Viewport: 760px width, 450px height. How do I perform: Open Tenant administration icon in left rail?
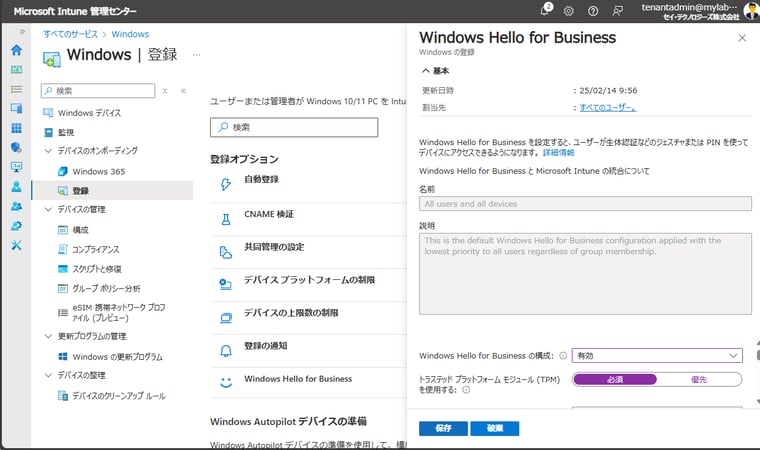16,225
